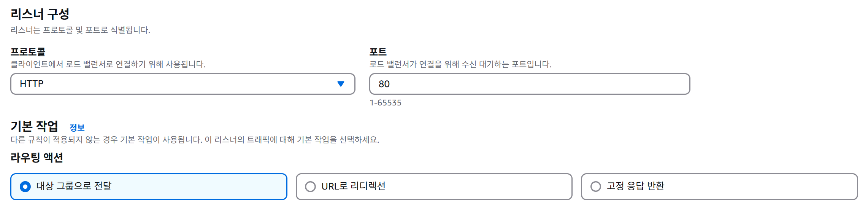868x204 pixels.
Task: Click the 대상 그룹으로 전달 option label
Action: (x=74, y=186)
